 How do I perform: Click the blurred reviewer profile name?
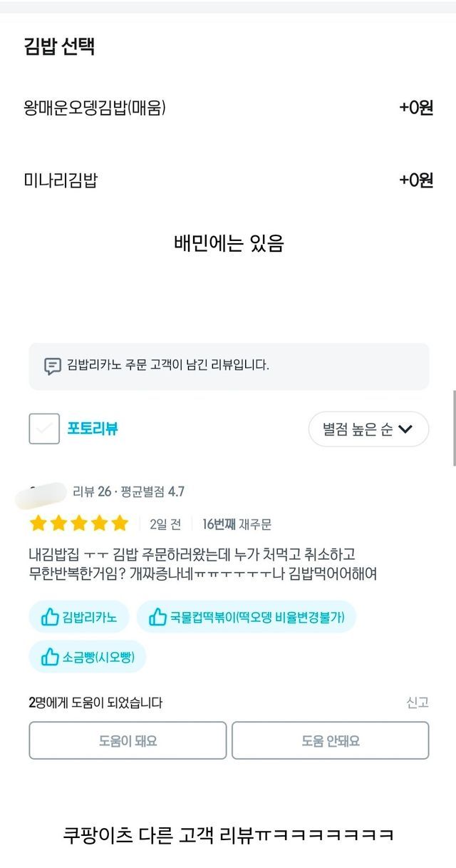pyautogui.click(x=41, y=492)
